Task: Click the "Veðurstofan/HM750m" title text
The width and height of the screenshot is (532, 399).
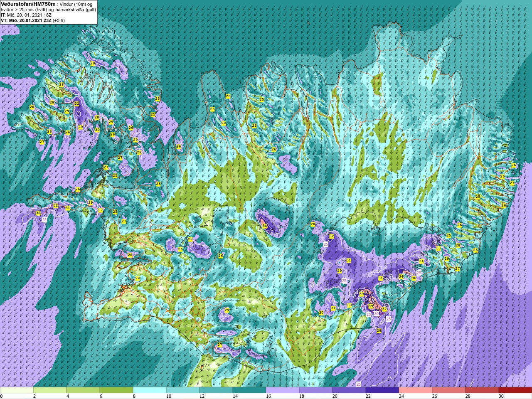Action: coord(27,4)
